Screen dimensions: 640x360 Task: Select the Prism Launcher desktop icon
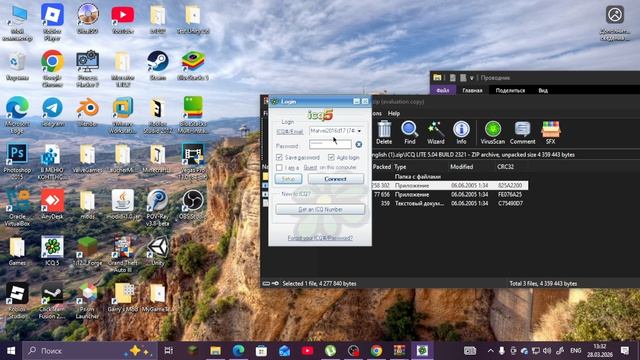(x=87, y=301)
